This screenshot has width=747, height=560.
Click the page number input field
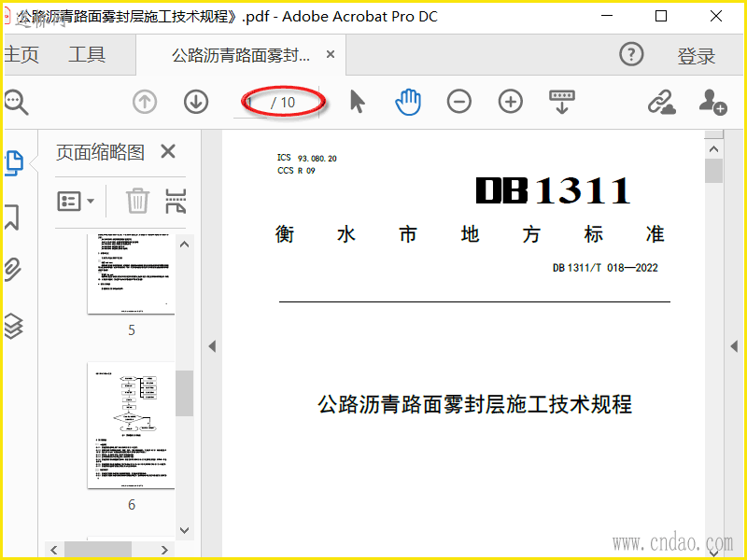251,103
